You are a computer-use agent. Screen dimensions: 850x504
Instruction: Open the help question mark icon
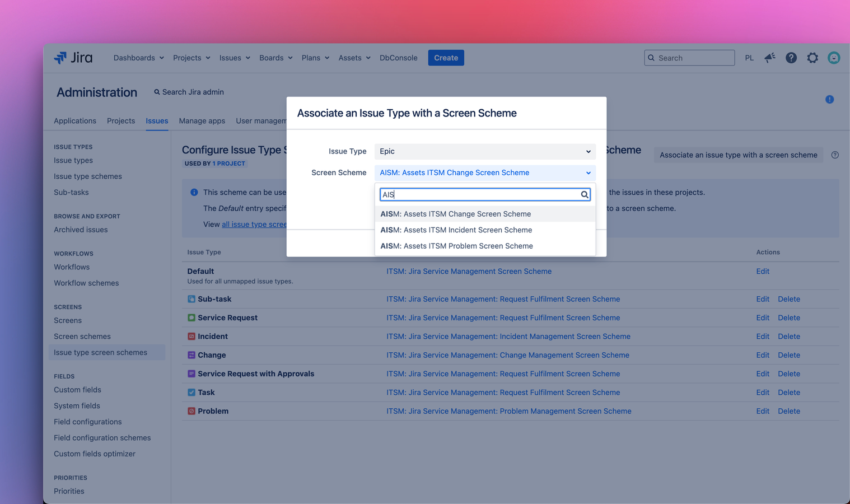point(791,58)
